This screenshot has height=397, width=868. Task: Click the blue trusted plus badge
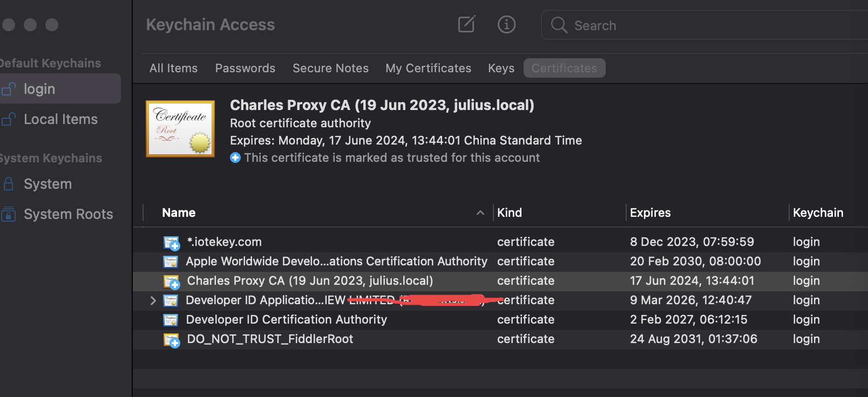[x=235, y=158]
